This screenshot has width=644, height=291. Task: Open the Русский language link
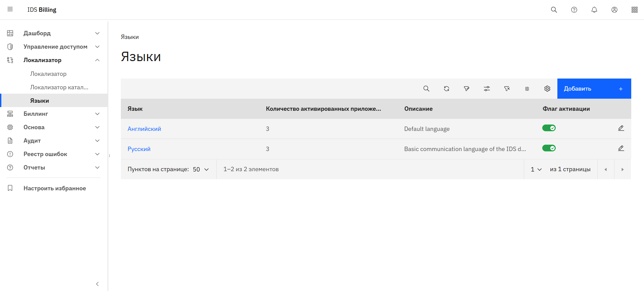(x=139, y=149)
